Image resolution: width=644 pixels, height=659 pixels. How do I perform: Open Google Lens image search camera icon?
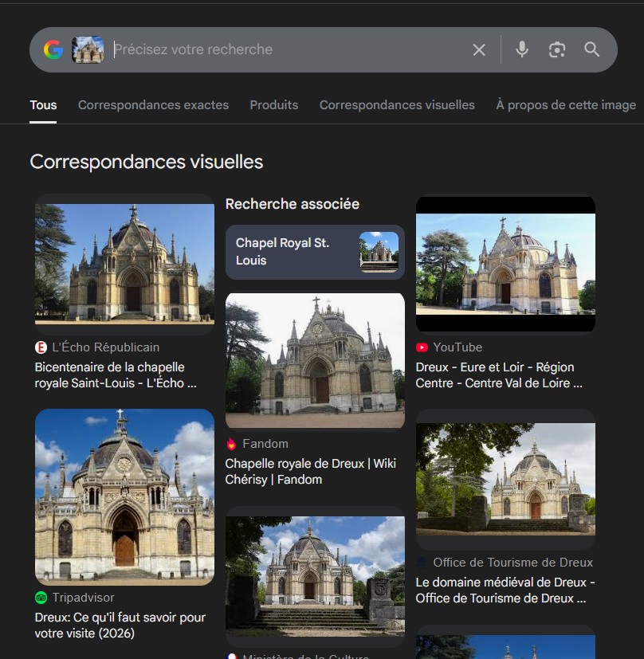coord(557,50)
